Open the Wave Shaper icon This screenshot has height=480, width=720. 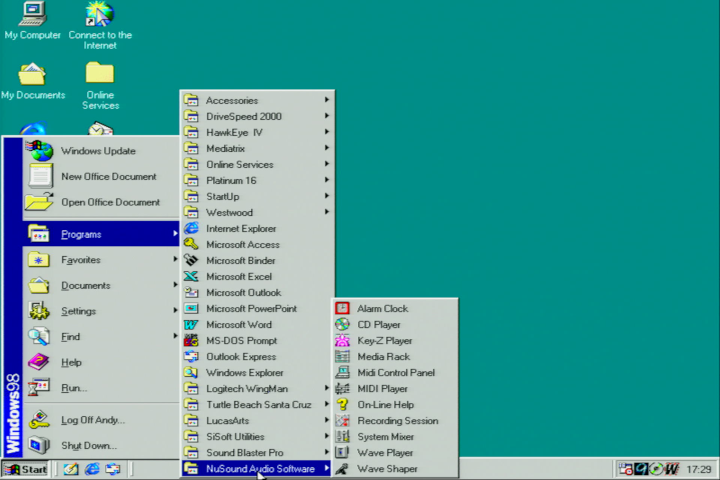coord(342,469)
